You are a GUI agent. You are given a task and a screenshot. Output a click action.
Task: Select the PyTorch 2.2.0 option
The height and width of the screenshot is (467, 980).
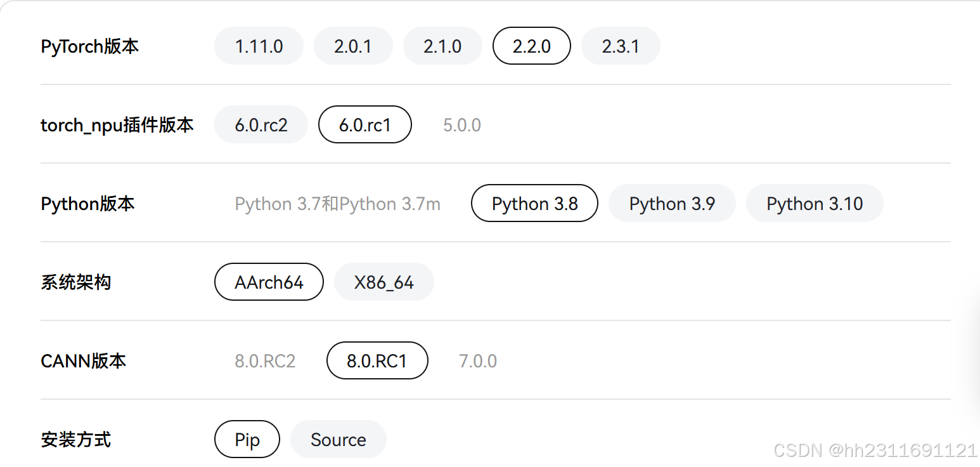click(532, 46)
